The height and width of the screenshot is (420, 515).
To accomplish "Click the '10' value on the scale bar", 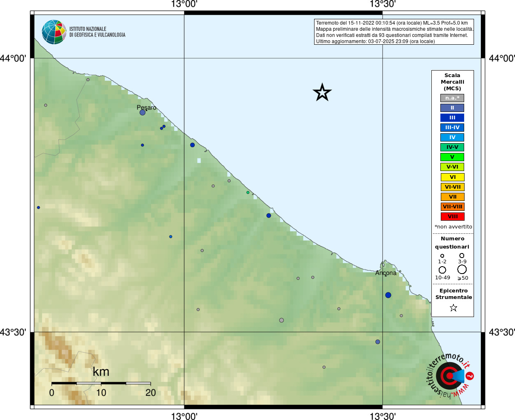I will [101, 393].
